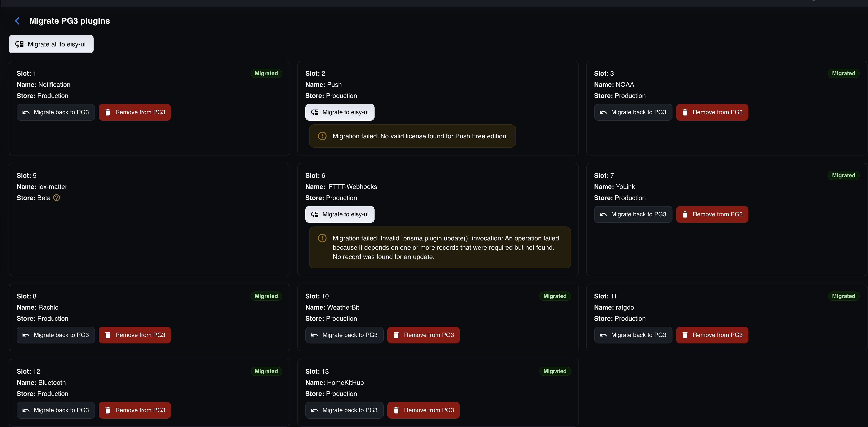Migrate IFTTT-Webhooks plugin to eisy-ui

[x=340, y=214]
